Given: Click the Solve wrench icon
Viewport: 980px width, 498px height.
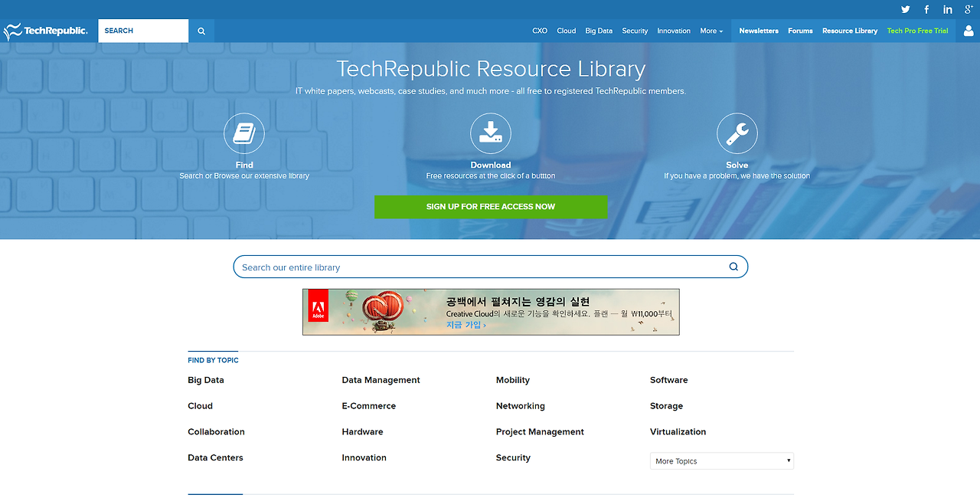Looking at the screenshot, I should 737,134.
